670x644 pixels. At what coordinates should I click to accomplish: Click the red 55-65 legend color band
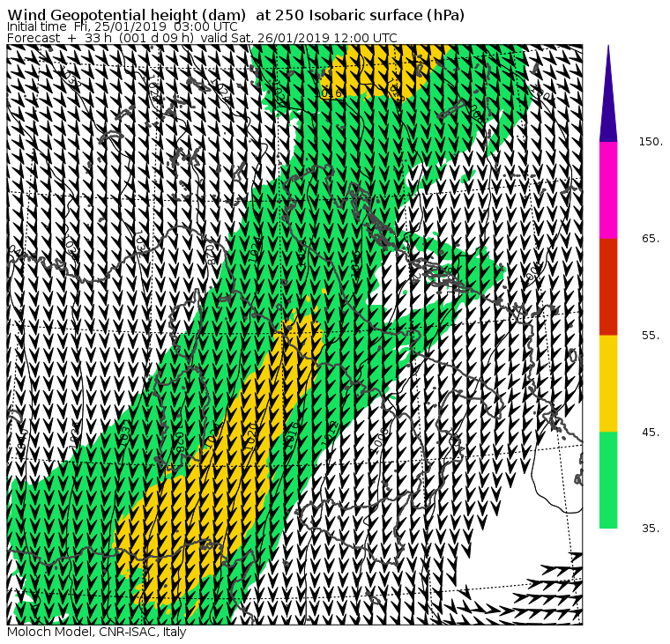click(x=608, y=286)
